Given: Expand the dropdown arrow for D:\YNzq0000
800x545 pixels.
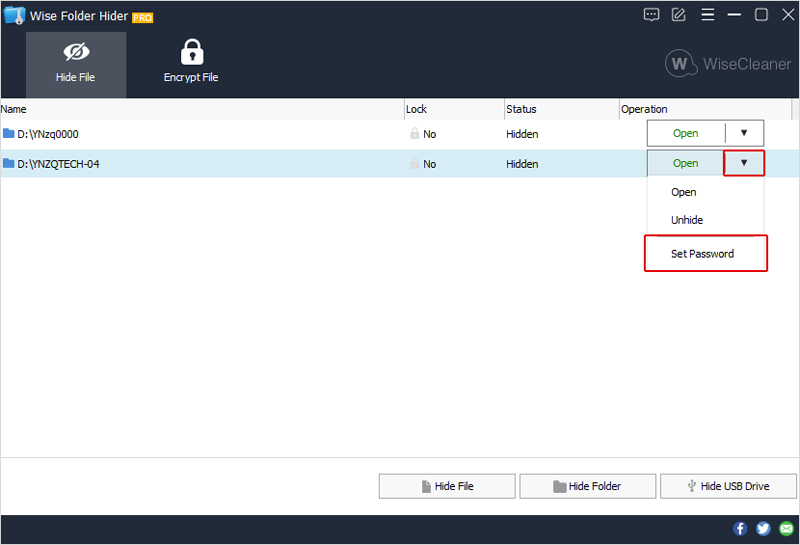Looking at the screenshot, I should (x=744, y=133).
